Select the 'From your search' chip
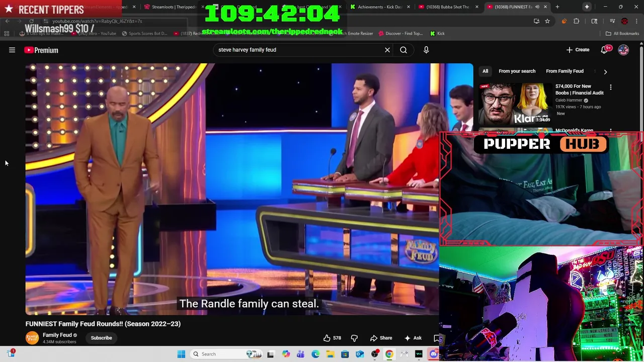The height and width of the screenshot is (362, 644). click(x=517, y=71)
